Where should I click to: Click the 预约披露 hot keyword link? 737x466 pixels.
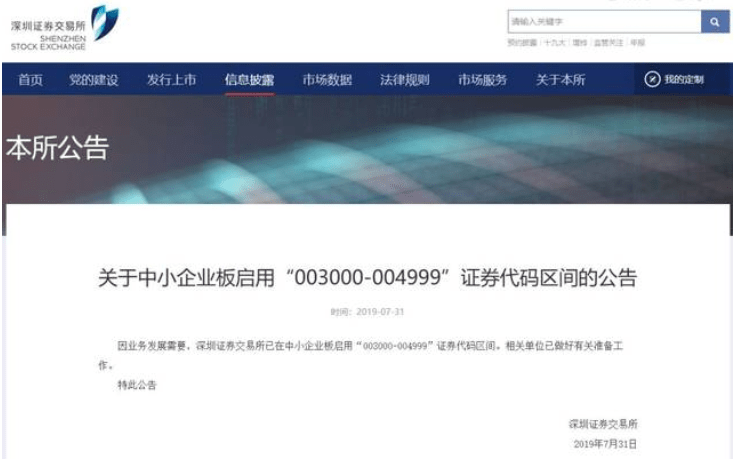(x=522, y=43)
